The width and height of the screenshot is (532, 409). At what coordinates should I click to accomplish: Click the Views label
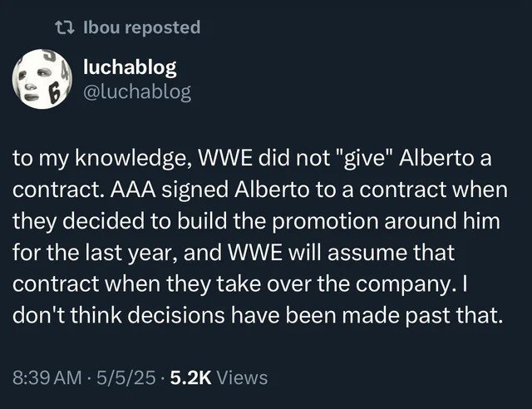click(x=242, y=377)
